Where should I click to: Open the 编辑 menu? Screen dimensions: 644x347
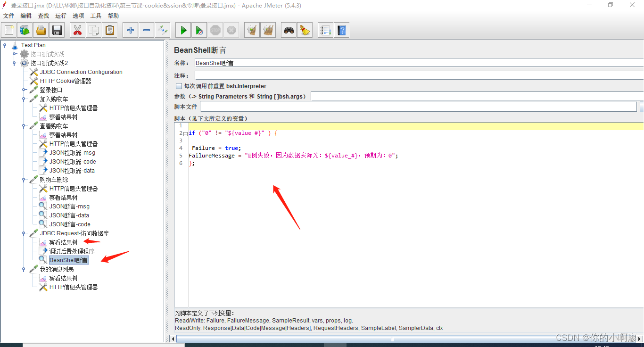pos(26,16)
